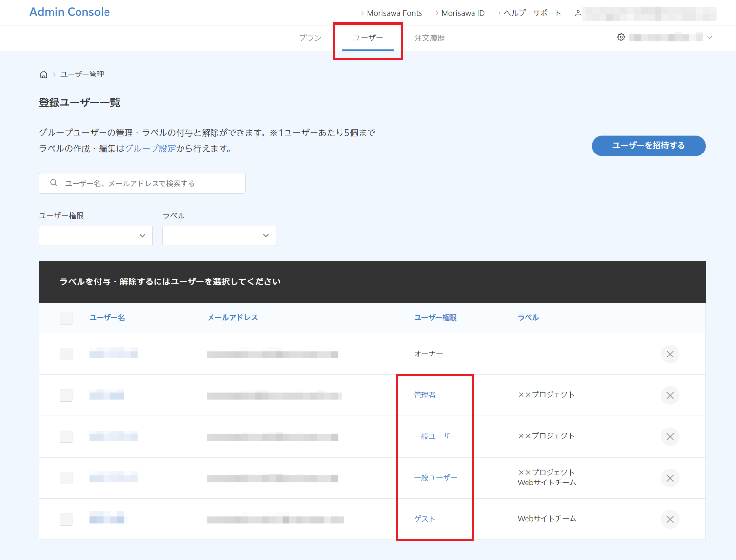Open the 管理者 permission link
Image resolution: width=736 pixels, height=560 pixels.
pyautogui.click(x=424, y=395)
